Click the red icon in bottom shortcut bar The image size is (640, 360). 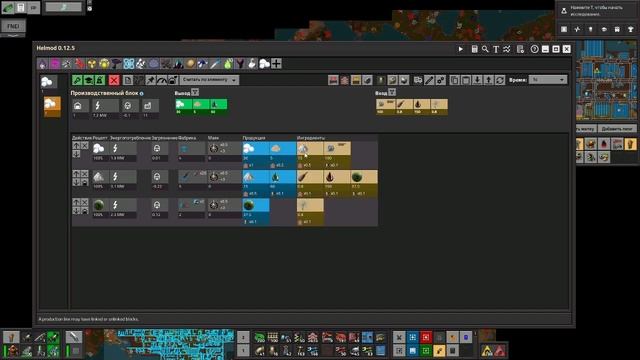coord(426,337)
